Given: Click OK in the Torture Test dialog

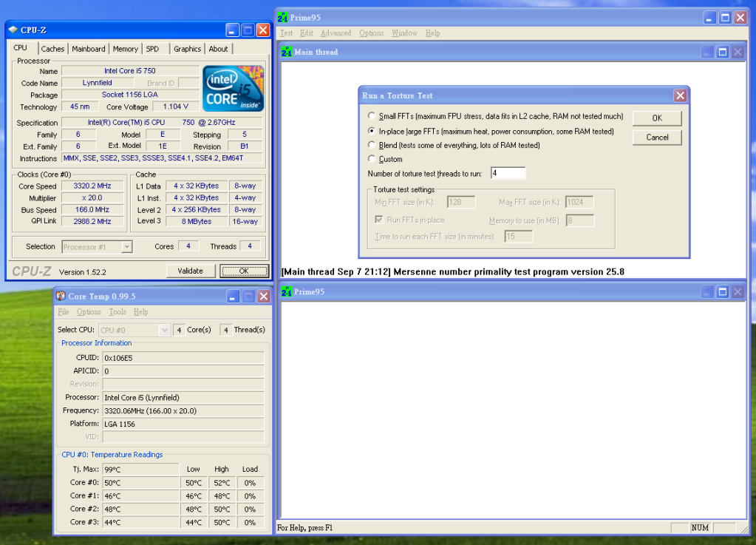Looking at the screenshot, I should coord(657,118).
